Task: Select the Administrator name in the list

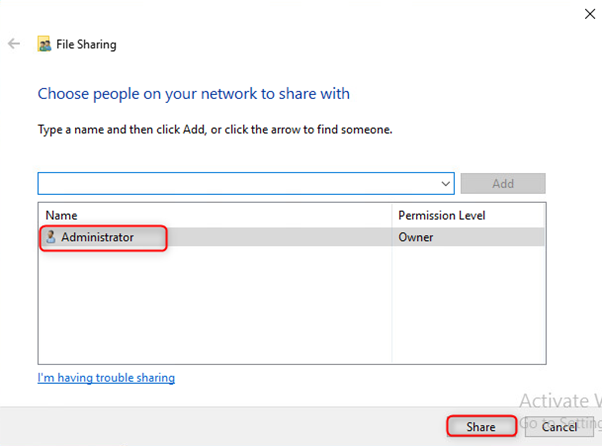Action: click(98, 237)
